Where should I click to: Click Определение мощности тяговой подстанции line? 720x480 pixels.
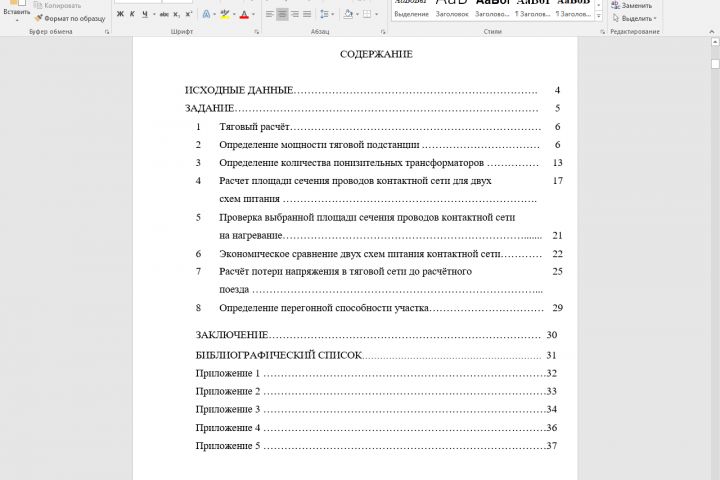tap(377, 145)
